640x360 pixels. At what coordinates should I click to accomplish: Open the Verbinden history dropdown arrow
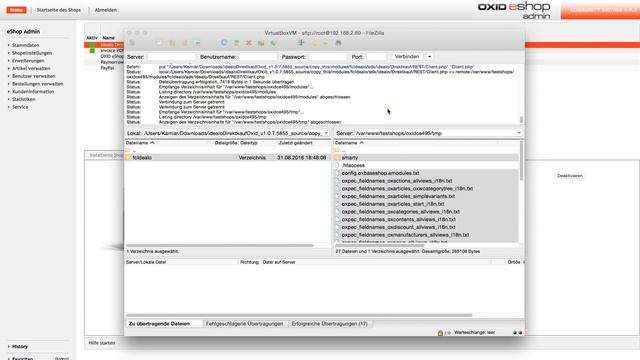click(x=429, y=57)
